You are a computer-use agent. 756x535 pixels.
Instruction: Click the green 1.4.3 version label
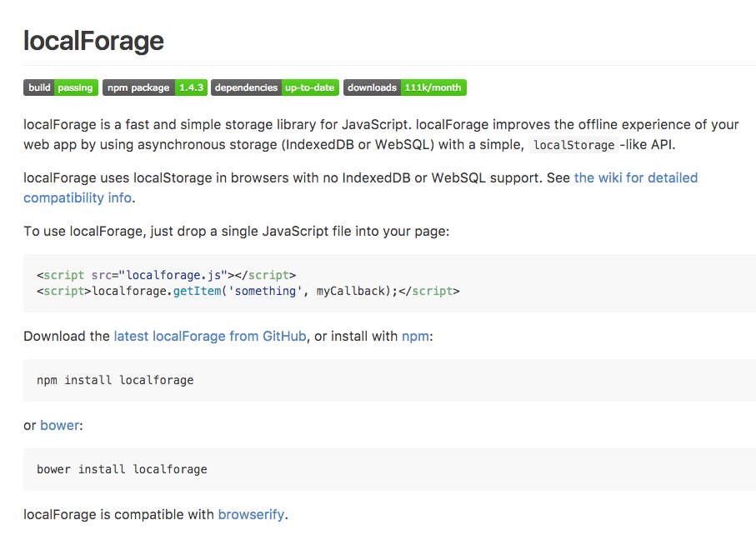(x=192, y=87)
